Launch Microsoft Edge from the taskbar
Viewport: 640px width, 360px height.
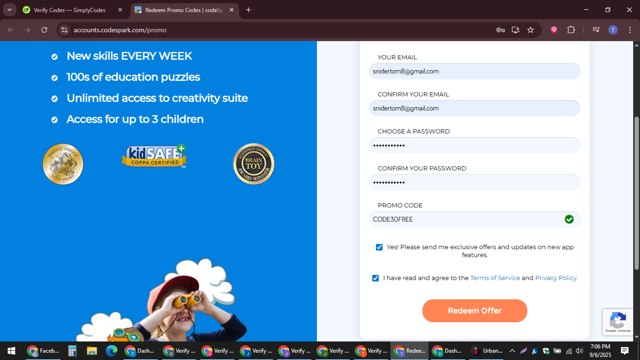[x=111, y=351]
